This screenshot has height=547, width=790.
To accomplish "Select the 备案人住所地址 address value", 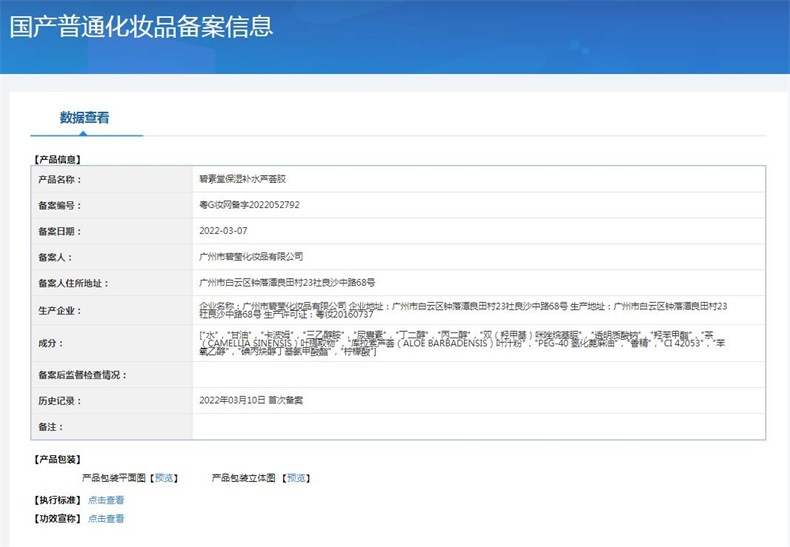I will [x=287, y=283].
